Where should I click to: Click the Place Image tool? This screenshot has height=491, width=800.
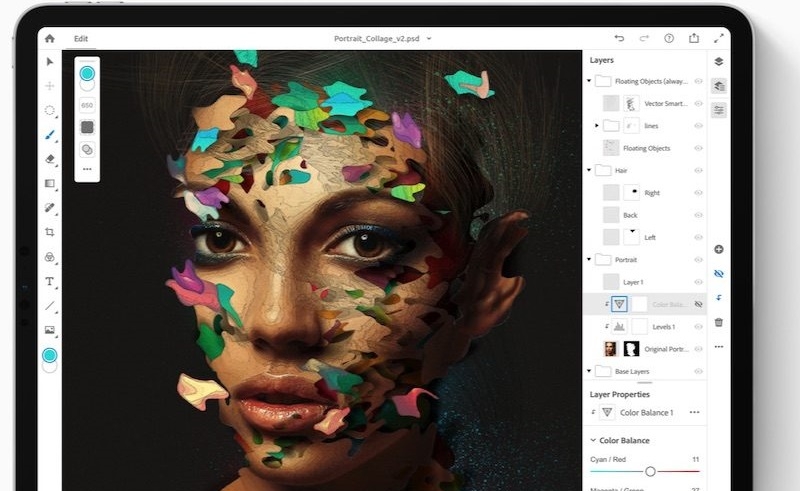[x=49, y=330]
